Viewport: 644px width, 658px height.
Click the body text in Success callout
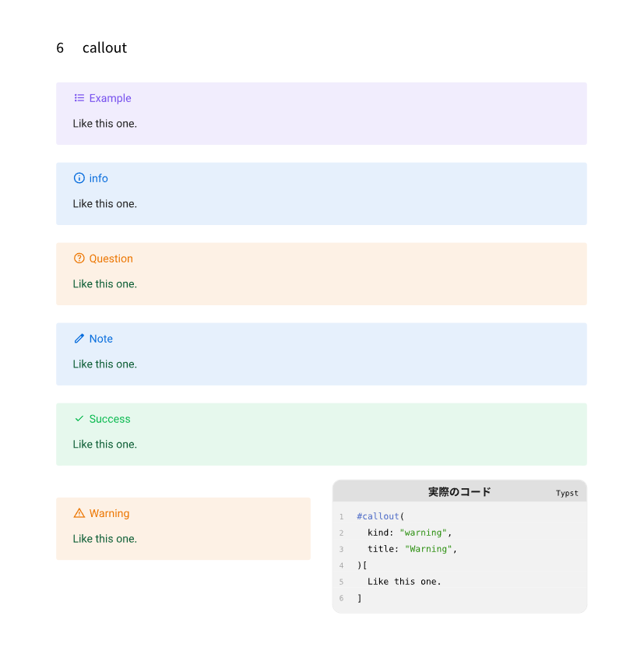pyautogui.click(x=104, y=445)
